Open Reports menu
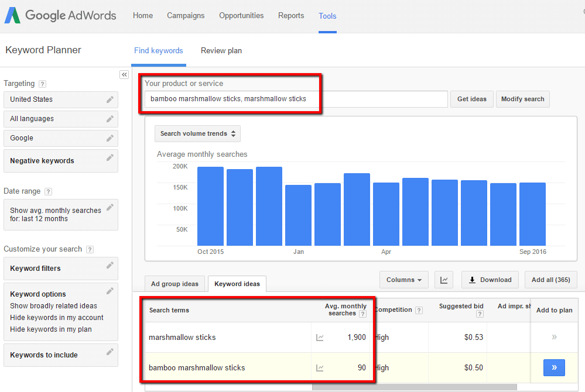The width and height of the screenshot is (585, 392). tap(291, 16)
